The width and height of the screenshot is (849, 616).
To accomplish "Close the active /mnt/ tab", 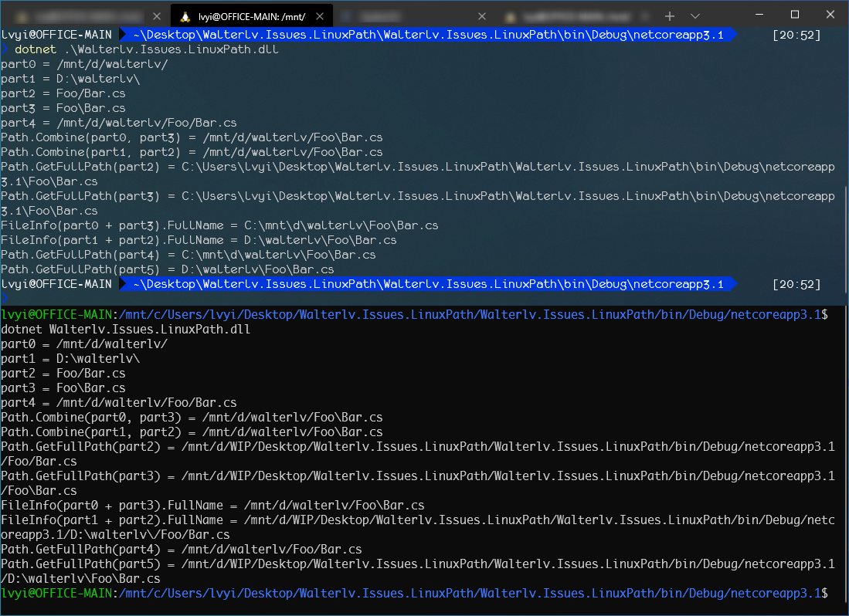I will point(320,15).
